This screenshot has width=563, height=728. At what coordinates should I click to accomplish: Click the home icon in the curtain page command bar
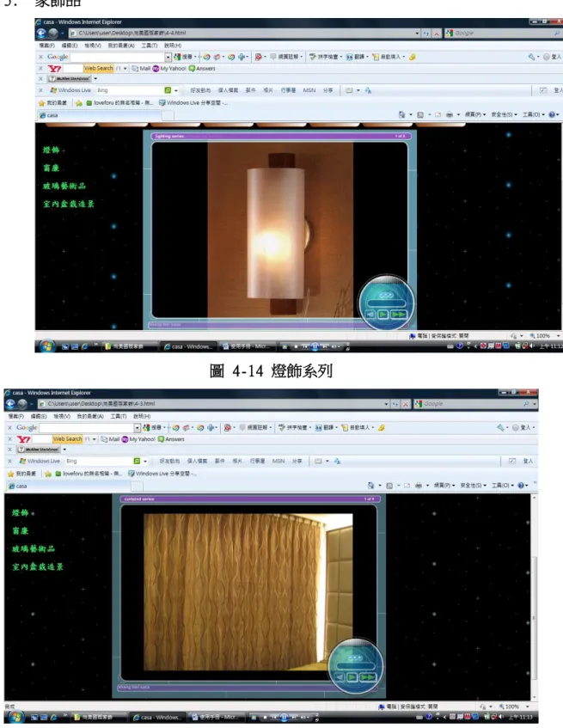click(370, 486)
